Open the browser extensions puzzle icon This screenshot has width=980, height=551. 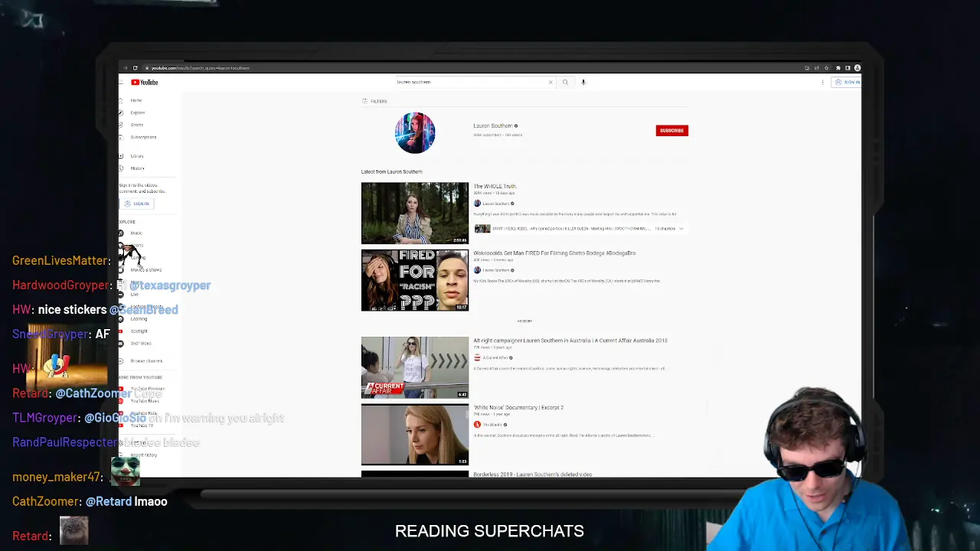838,68
